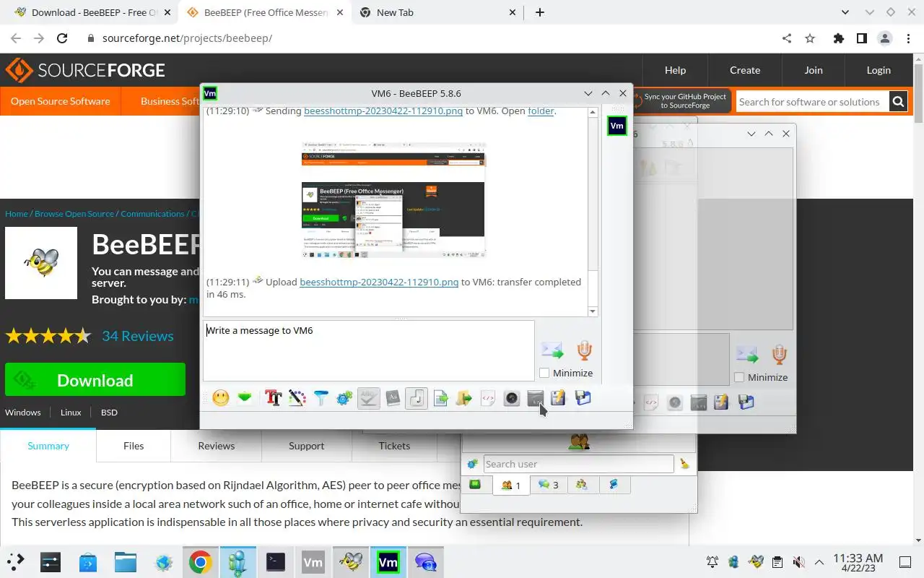The height and width of the screenshot is (578, 924).
Task: Open the VM6 chat window title dropdown chevron
Action: (x=588, y=93)
